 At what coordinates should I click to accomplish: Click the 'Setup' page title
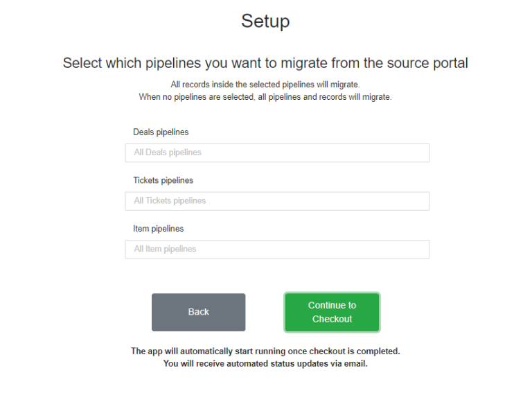coord(265,21)
